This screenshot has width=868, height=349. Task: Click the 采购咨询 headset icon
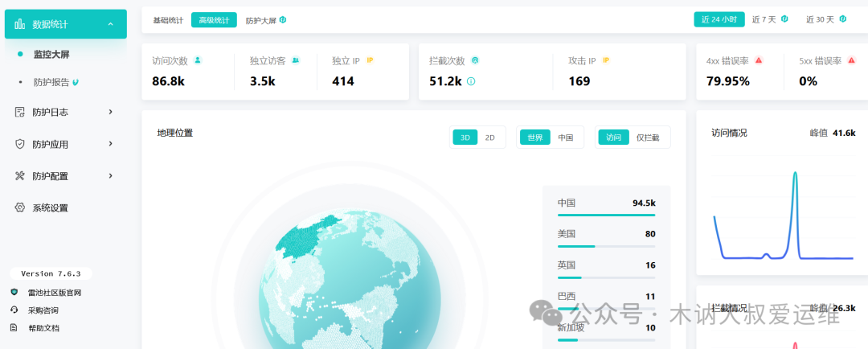(x=14, y=310)
